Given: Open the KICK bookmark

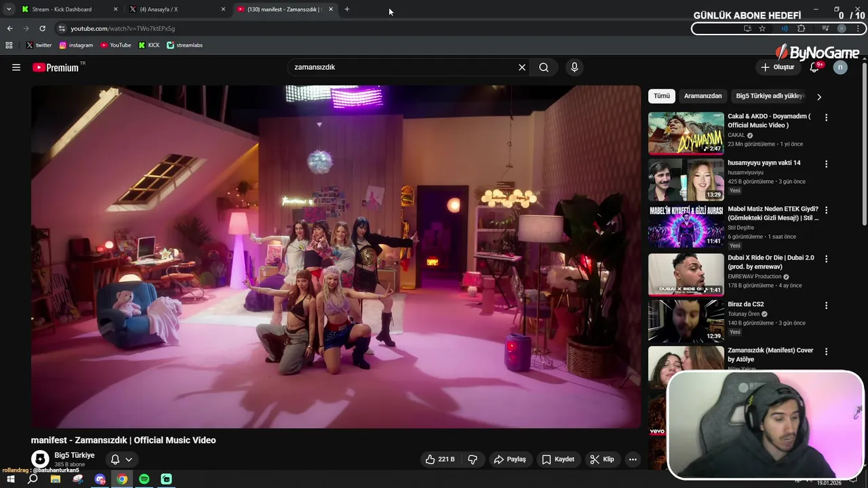Looking at the screenshot, I should pyautogui.click(x=149, y=45).
